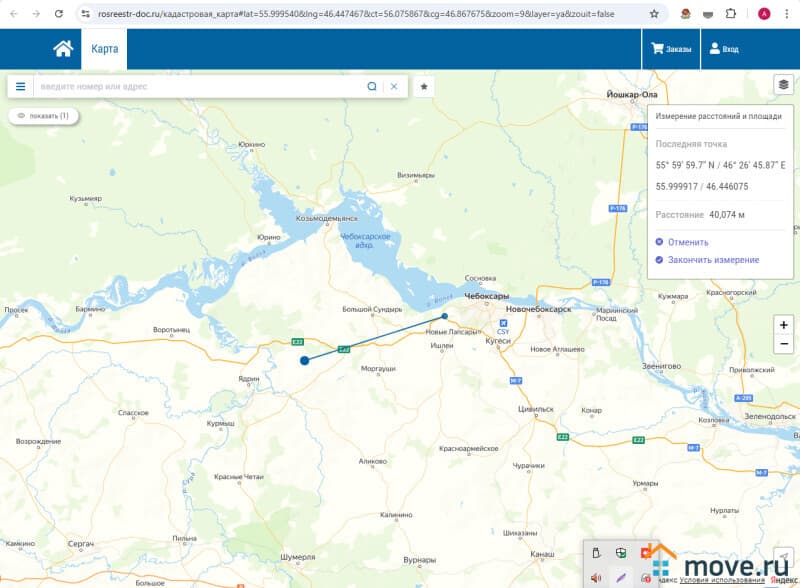800x588 pixels.
Task: Zoom out the map with minus button
Action: click(x=783, y=344)
